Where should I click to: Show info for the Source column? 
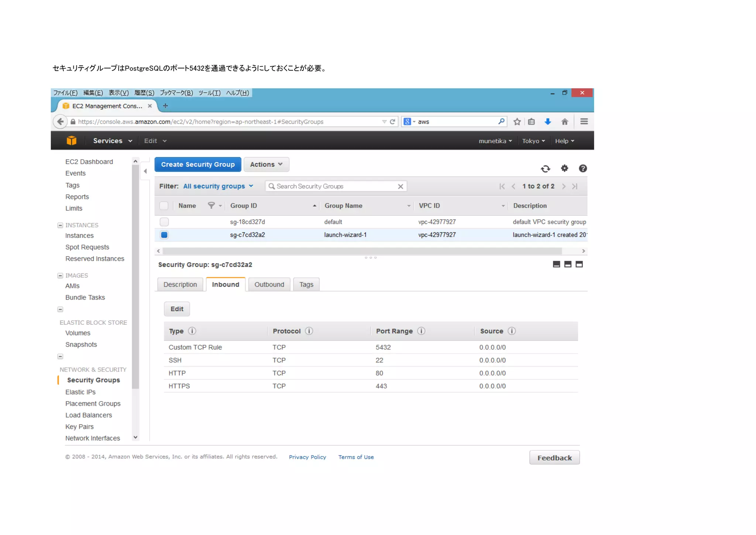512,331
